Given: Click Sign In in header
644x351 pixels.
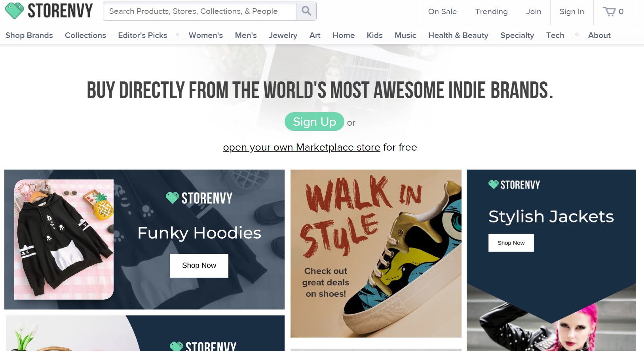Looking at the screenshot, I should tap(572, 12).
